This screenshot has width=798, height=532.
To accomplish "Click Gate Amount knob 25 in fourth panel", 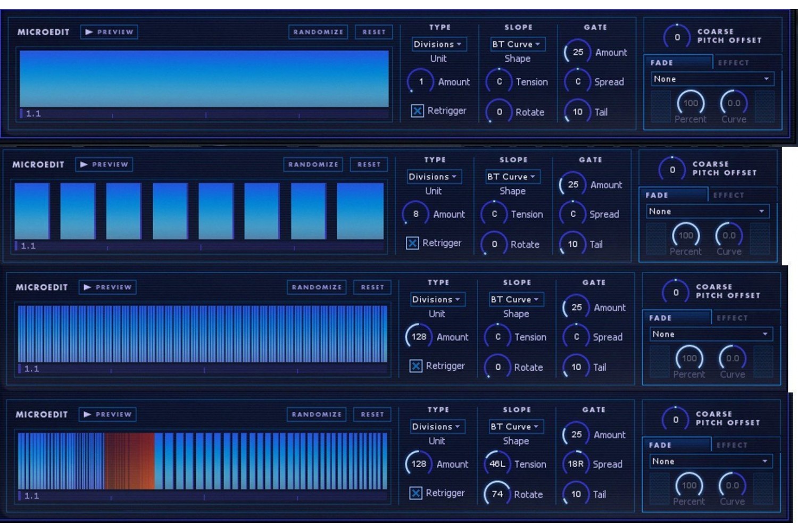I will (576, 435).
